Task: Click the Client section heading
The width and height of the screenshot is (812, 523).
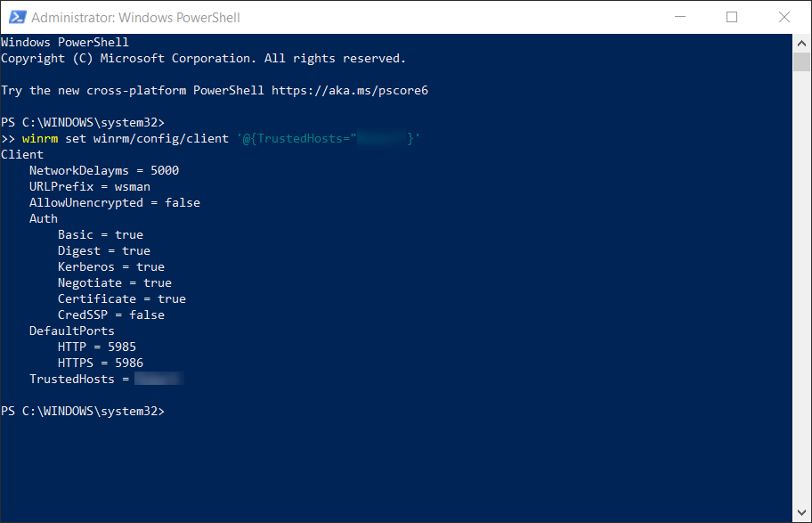Action: coord(22,154)
